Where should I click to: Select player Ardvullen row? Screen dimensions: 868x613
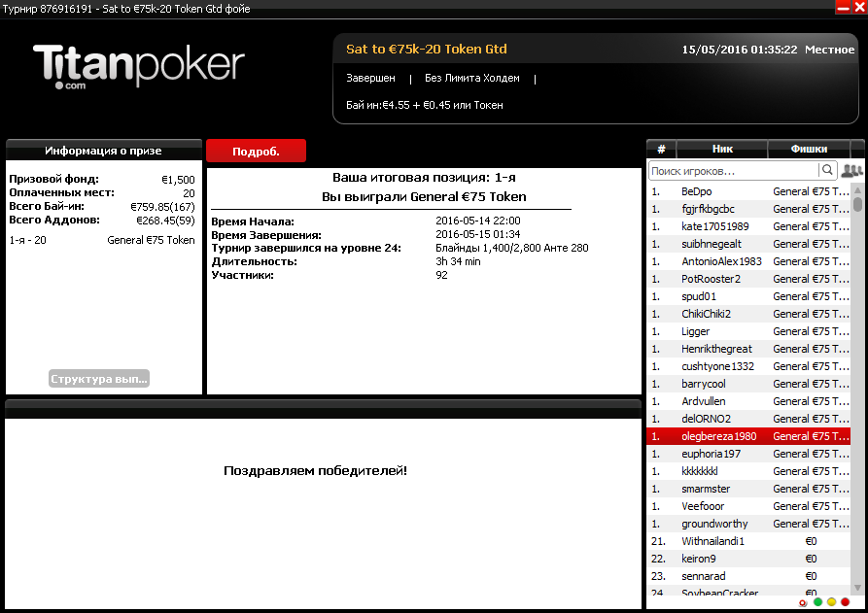748,401
